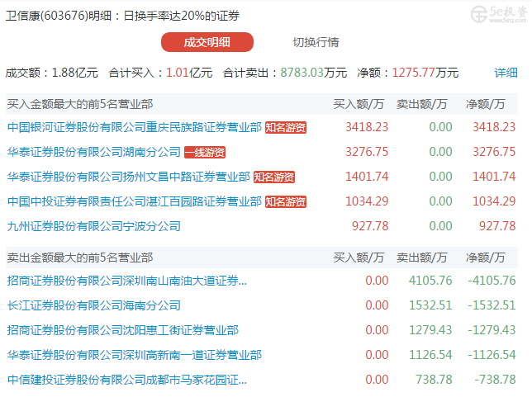Click 卖出金额最大的前5名营业部 header

pos(80,258)
